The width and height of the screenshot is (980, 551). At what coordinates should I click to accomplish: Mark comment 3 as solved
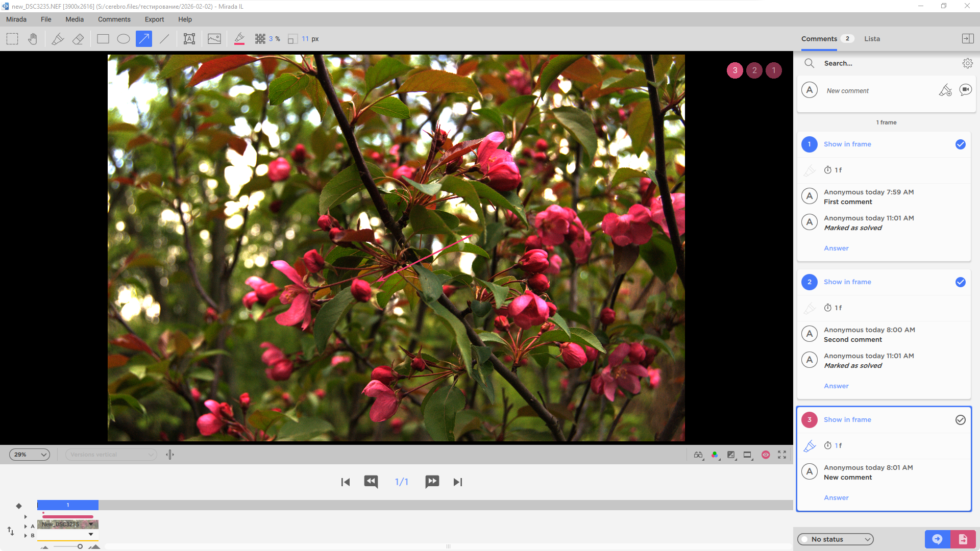click(x=960, y=420)
